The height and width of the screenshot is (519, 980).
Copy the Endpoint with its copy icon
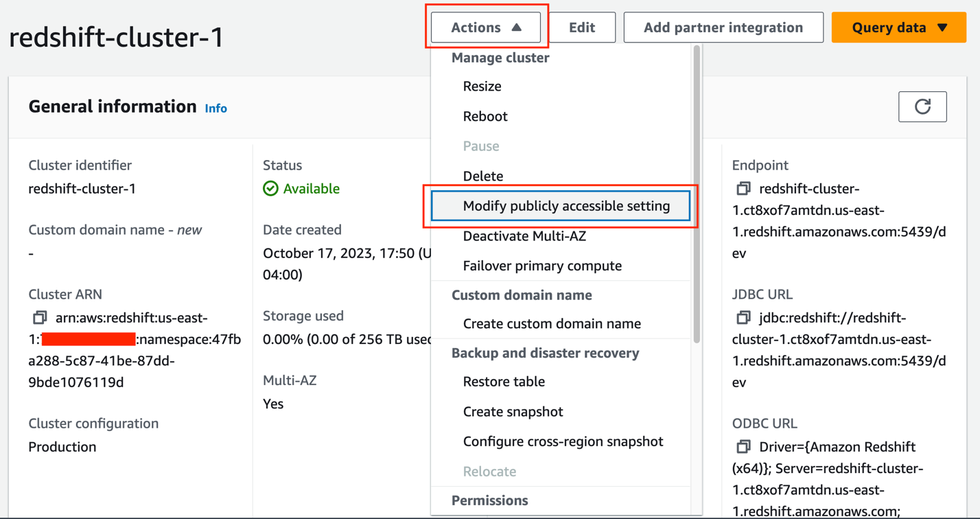[743, 188]
